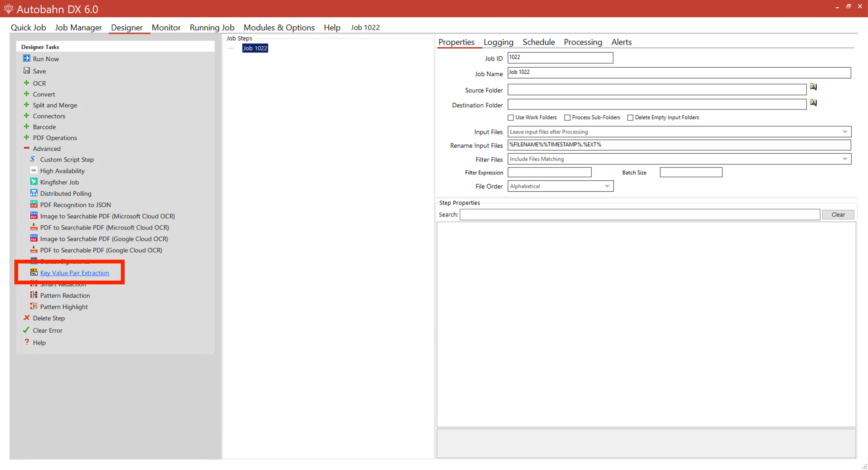The image size is (868, 470).
Task: Click the Job Name input field
Action: pyautogui.click(x=679, y=73)
